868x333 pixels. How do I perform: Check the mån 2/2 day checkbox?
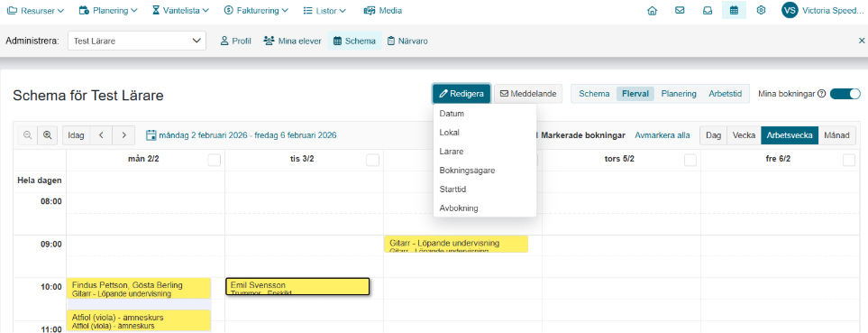point(215,160)
